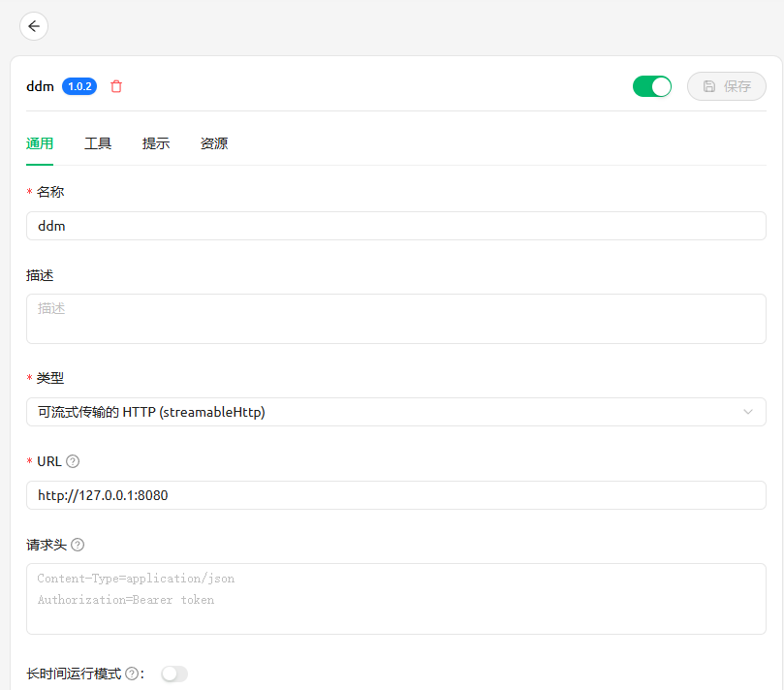The height and width of the screenshot is (690, 784).
Task: Open 请求头 help question mark icon
Action: (x=78, y=545)
